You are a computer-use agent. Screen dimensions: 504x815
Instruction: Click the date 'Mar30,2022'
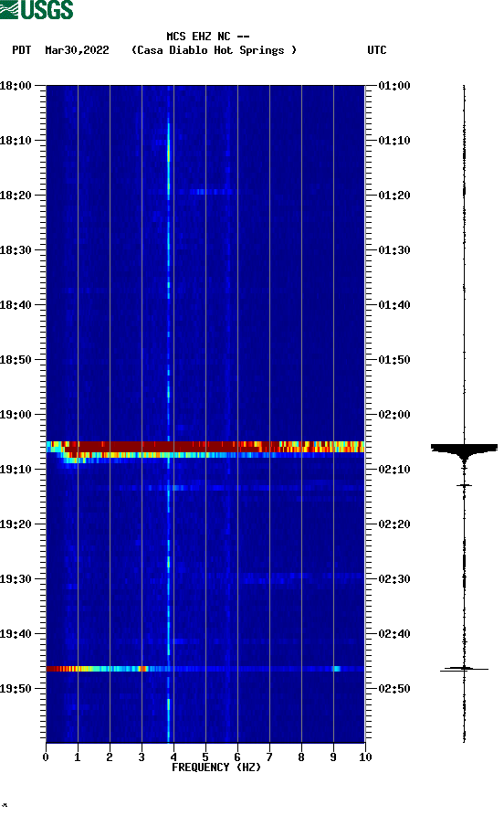[77, 50]
